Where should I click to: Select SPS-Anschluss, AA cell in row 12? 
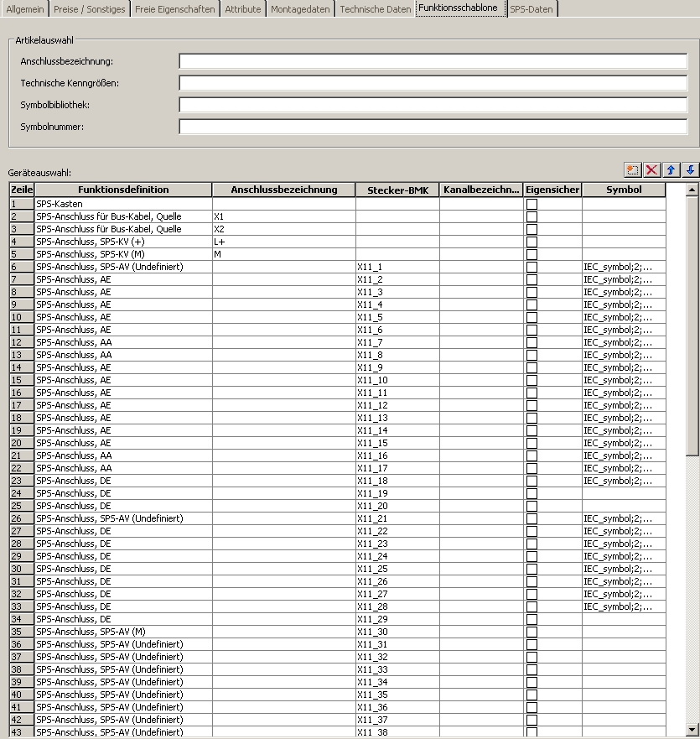pyautogui.click(x=123, y=342)
